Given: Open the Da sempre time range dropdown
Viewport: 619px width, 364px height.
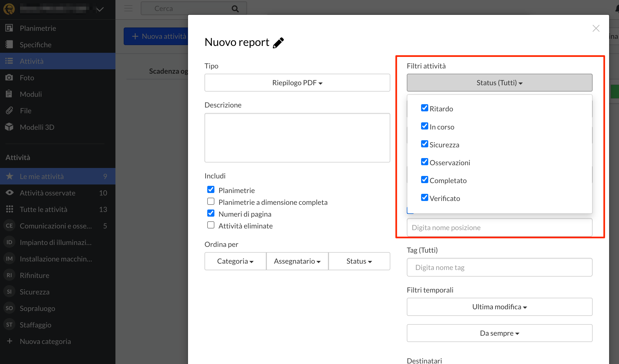Looking at the screenshot, I should click(499, 333).
